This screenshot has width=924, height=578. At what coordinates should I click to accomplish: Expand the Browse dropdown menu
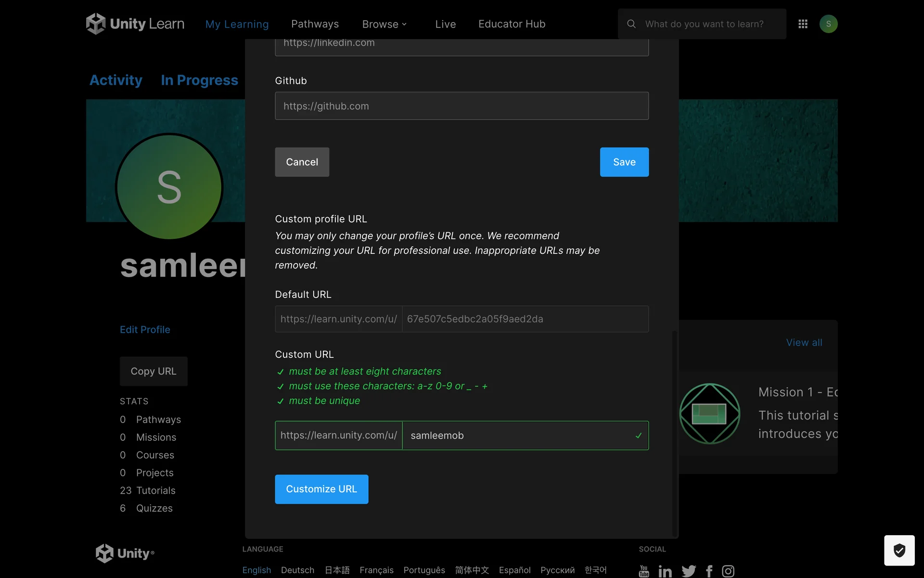[x=385, y=24]
